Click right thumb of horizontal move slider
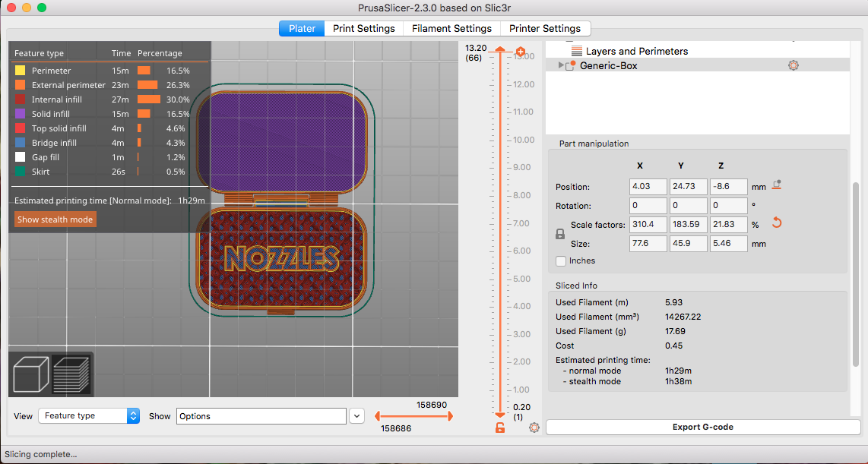Image resolution: width=868 pixels, height=464 pixels. click(450, 416)
